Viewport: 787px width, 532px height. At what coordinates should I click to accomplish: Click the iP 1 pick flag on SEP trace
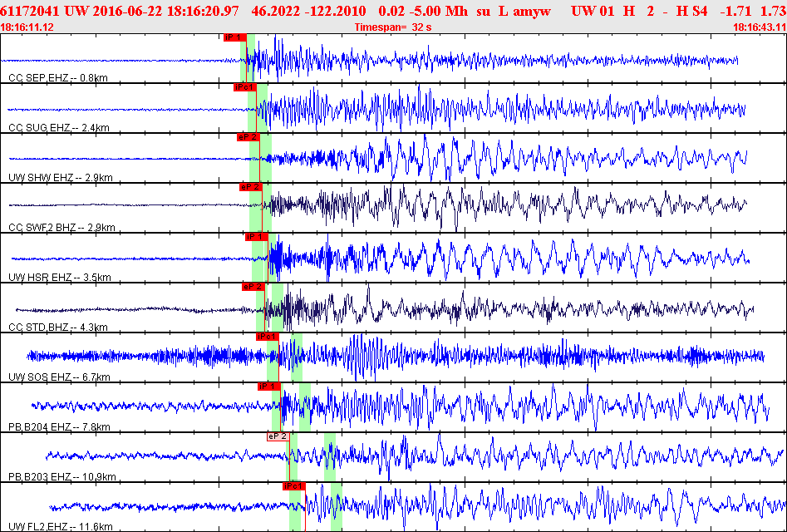point(234,37)
